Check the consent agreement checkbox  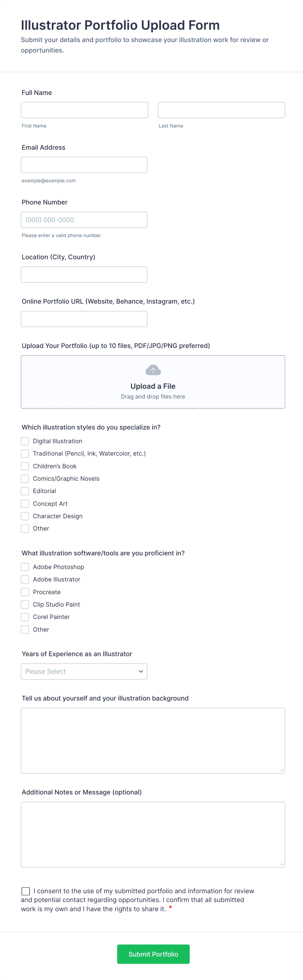click(x=25, y=891)
